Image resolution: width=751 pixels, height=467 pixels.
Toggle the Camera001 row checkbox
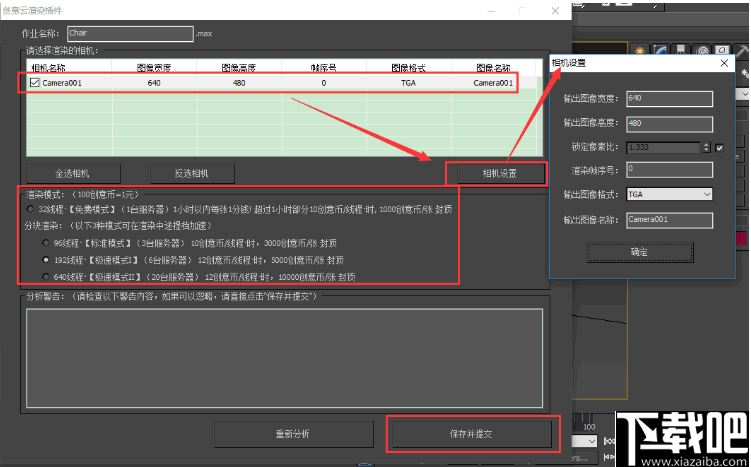click(x=34, y=82)
